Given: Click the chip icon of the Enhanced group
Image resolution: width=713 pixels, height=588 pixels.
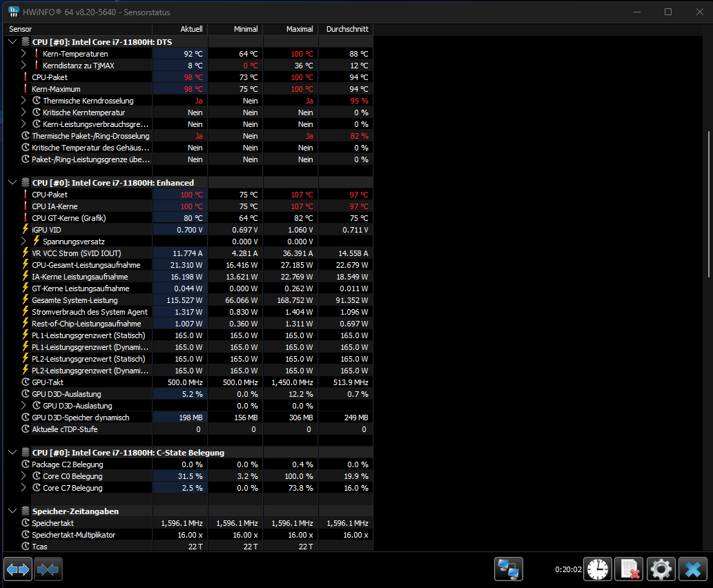Looking at the screenshot, I should [26, 183].
